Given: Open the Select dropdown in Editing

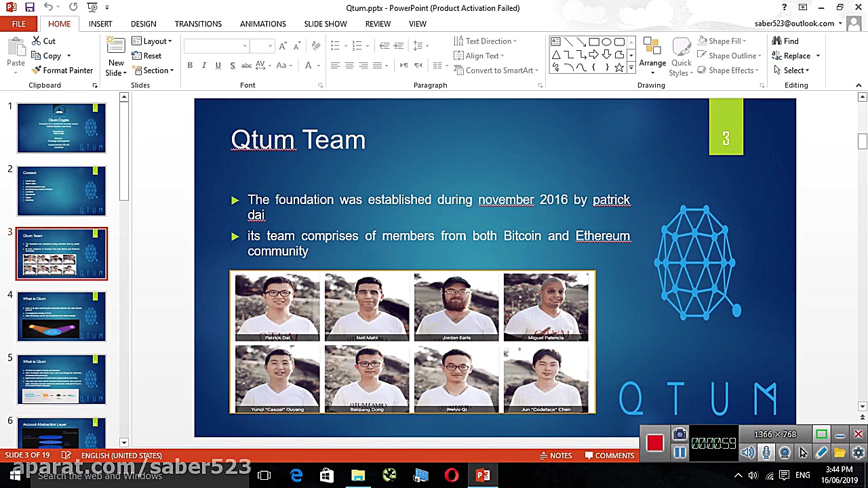Looking at the screenshot, I should [791, 70].
